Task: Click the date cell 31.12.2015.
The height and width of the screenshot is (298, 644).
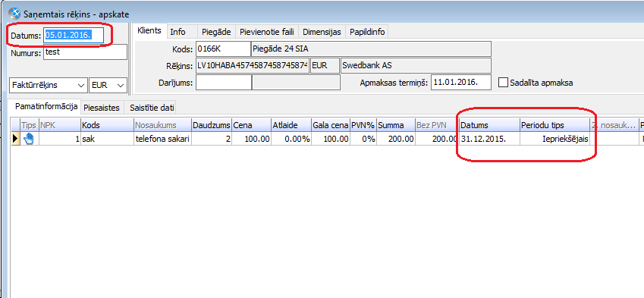Action: (x=489, y=140)
